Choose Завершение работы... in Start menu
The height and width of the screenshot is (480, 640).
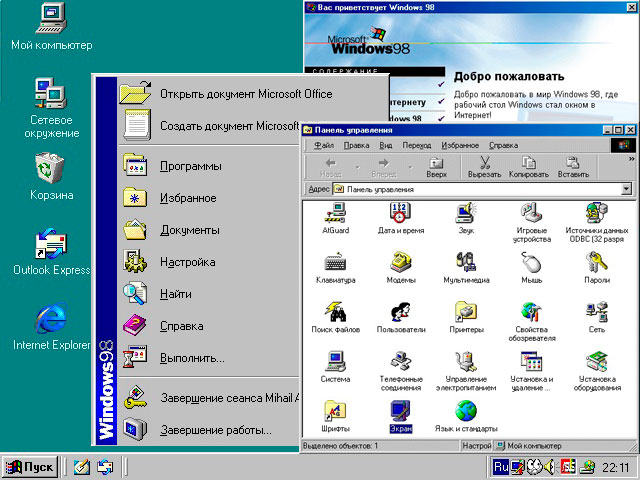[209, 430]
